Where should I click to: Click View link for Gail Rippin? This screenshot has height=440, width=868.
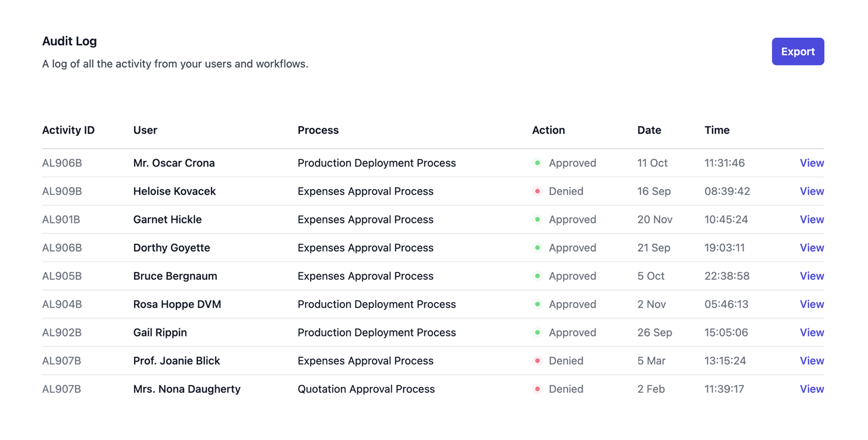click(811, 333)
